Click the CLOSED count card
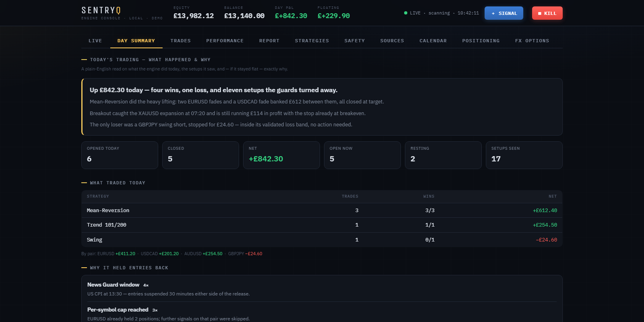This screenshot has width=644, height=322. (201, 155)
